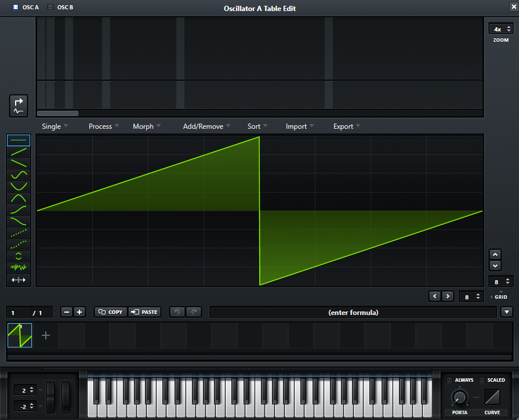Image resolution: width=519 pixels, height=420 pixels.
Task: Open the Add/Remove menu
Action: point(206,126)
